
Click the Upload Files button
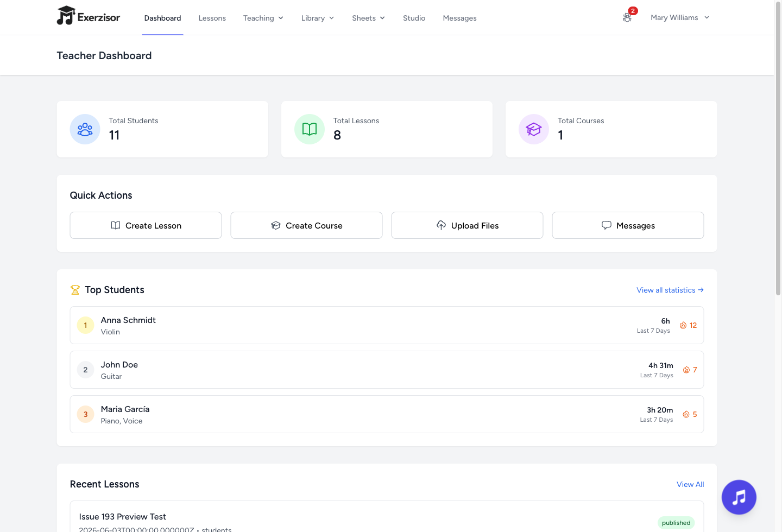tap(467, 225)
